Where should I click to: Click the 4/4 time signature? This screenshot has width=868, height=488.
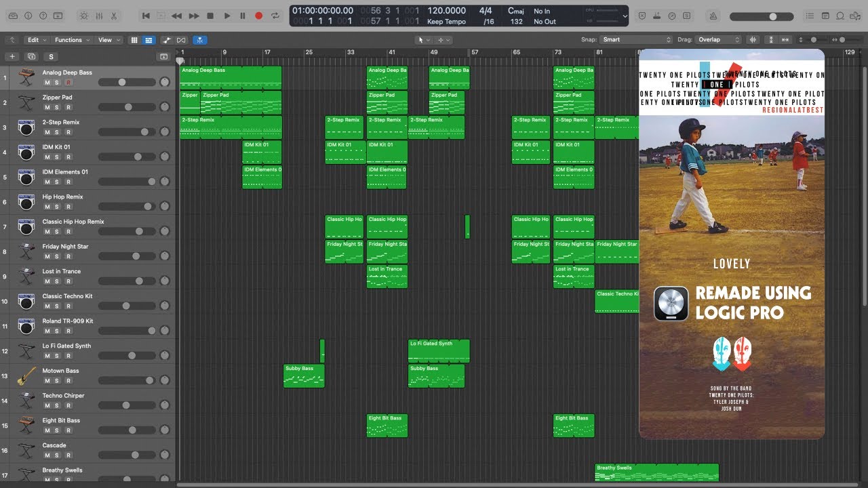(x=486, y=11)
